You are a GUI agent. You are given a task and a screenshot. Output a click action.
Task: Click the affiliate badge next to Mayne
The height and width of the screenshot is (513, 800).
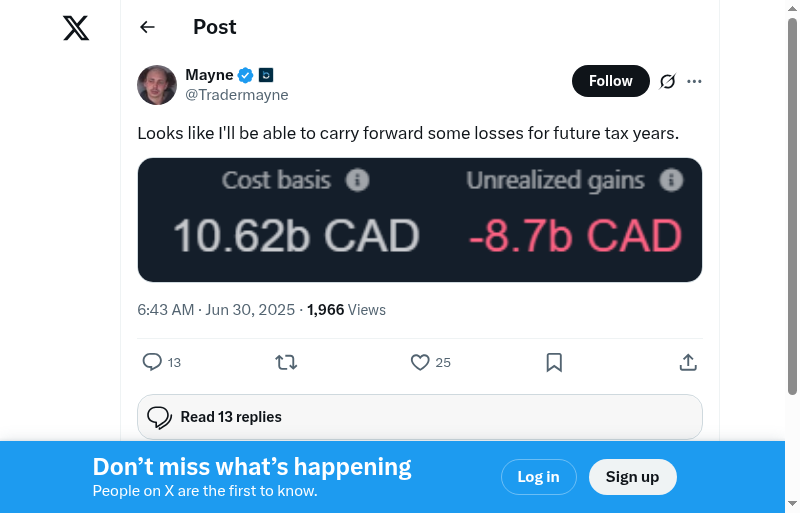tap(266, 75)
